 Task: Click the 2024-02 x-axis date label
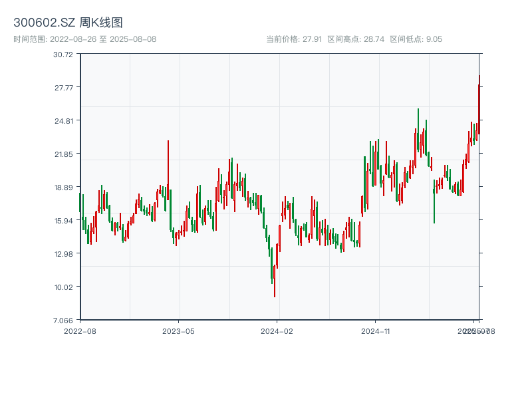pyautogui.click(x=277, y=331)
